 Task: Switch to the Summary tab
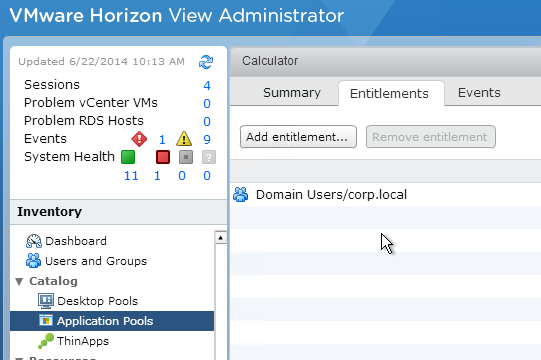coord(292,93)
